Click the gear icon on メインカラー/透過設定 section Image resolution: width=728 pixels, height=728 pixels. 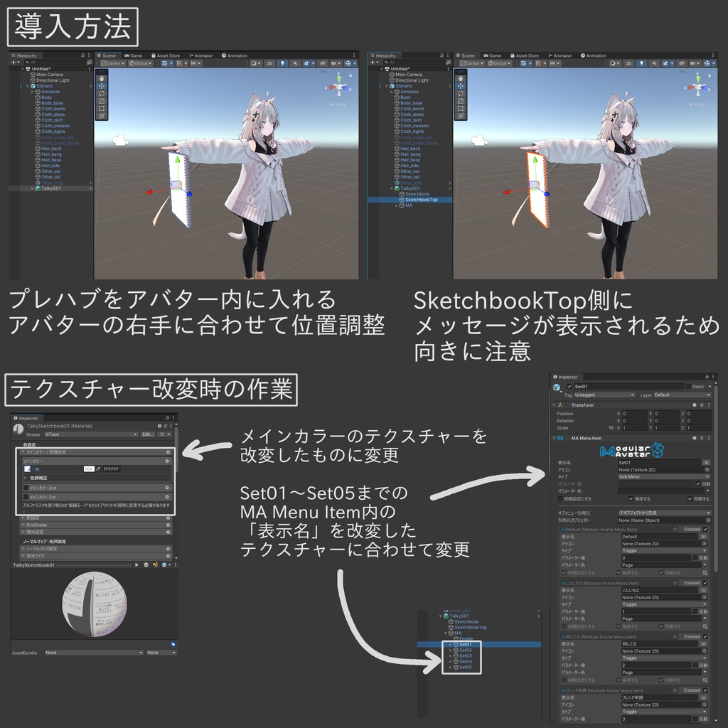(167, 451)
